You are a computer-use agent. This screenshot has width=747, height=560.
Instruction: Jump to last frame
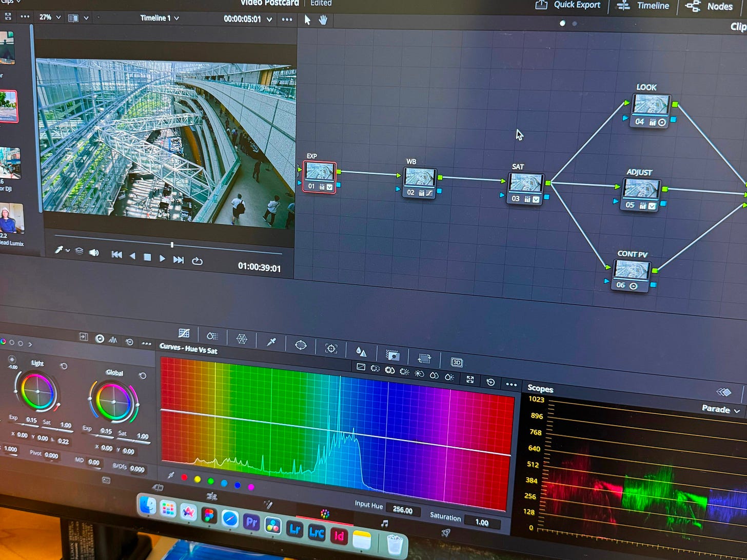(178, 259)
